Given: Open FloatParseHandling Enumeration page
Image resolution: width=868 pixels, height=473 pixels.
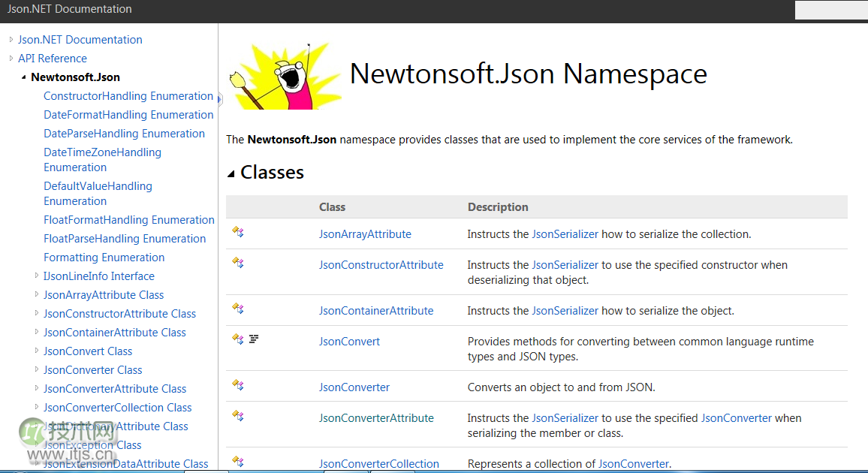Looking at the screenshot, I should click(125, 239).
